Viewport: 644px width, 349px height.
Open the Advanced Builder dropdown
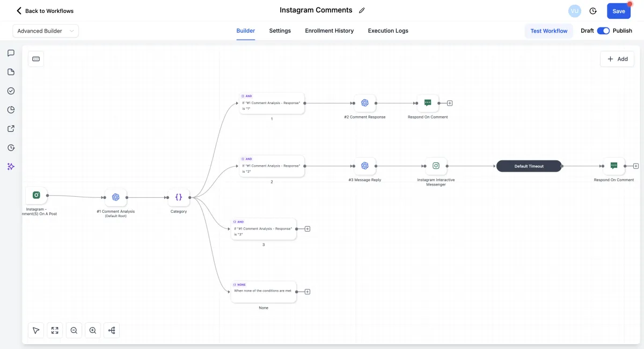[46, 31]
